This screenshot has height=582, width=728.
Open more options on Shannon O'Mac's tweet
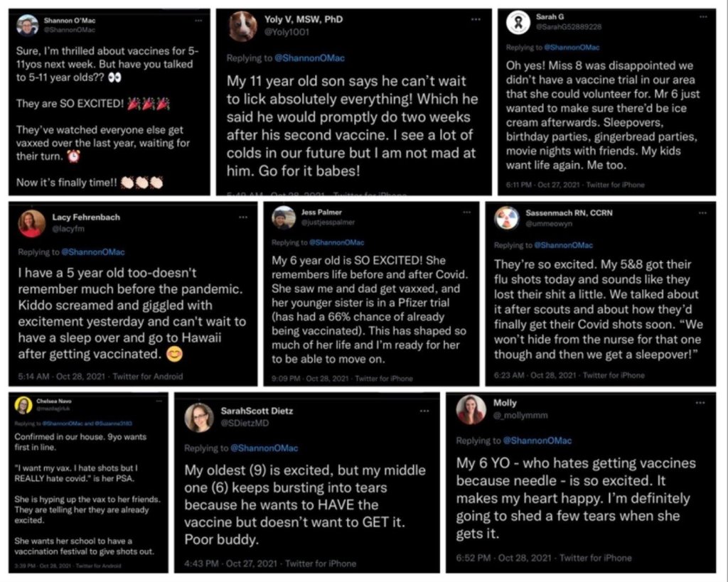pyautogui.click(x=198, y=21)
